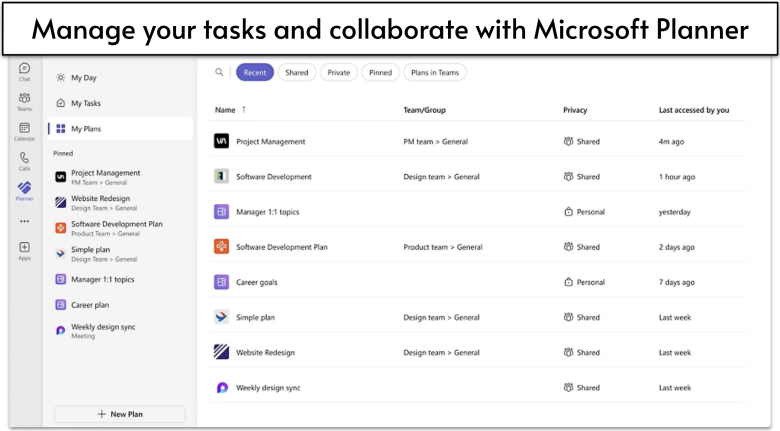Open My Plans in the sidebar
The image size is (780, 431).
click(x=120, y=128)
